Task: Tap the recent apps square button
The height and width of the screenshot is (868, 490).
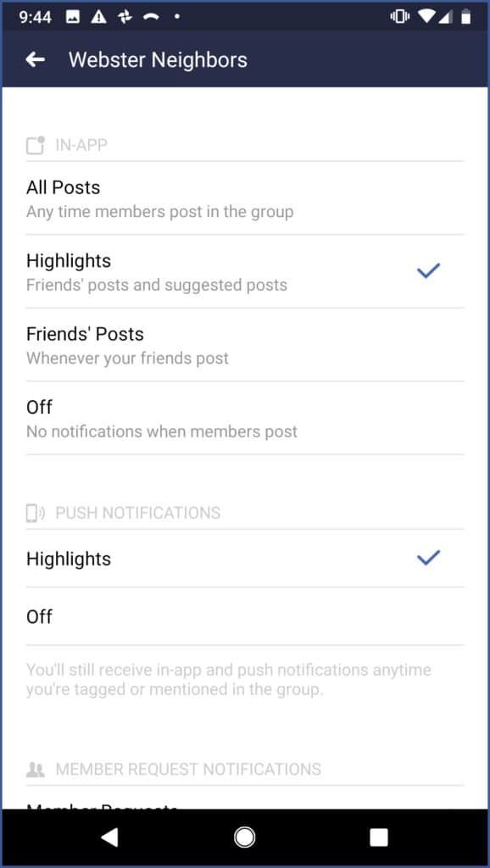Action: coord(379,837)
